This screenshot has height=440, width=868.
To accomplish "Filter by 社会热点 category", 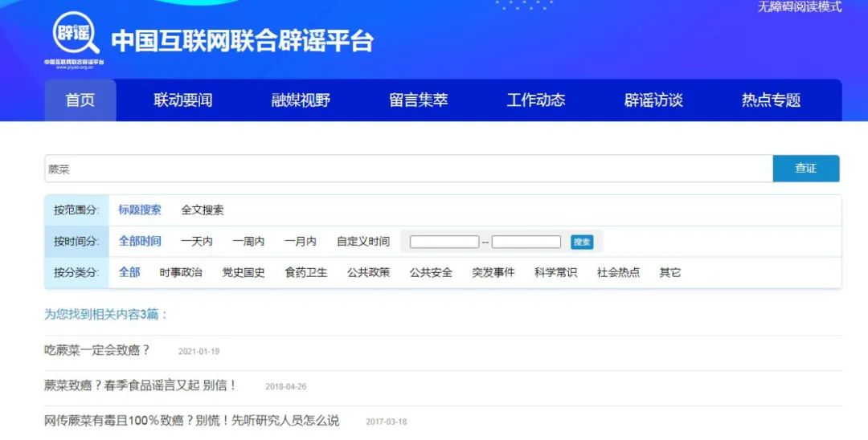I will 618,272.
